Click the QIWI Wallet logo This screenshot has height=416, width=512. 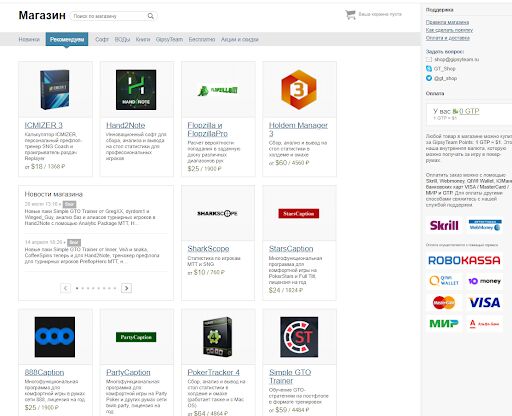(444, 281)
